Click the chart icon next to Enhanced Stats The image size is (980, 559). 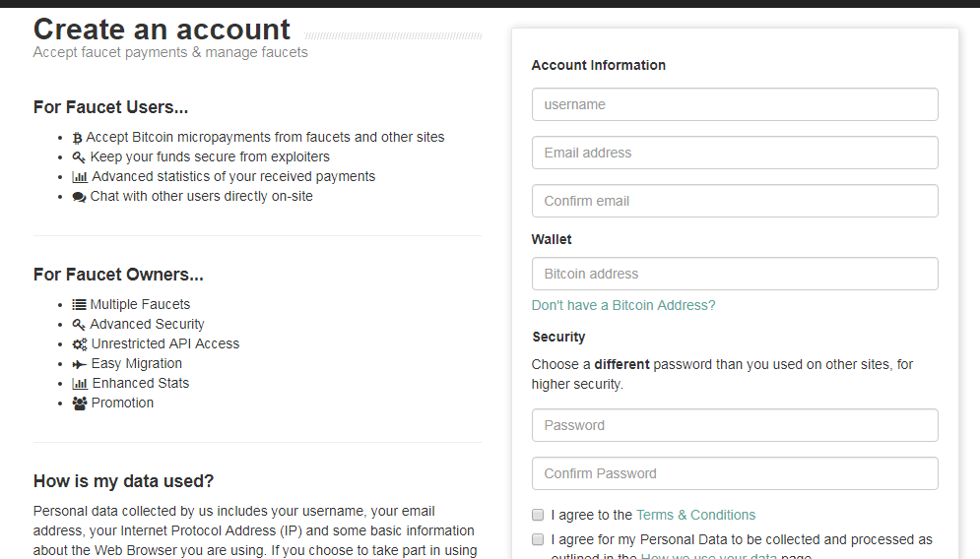coord(80,384)
